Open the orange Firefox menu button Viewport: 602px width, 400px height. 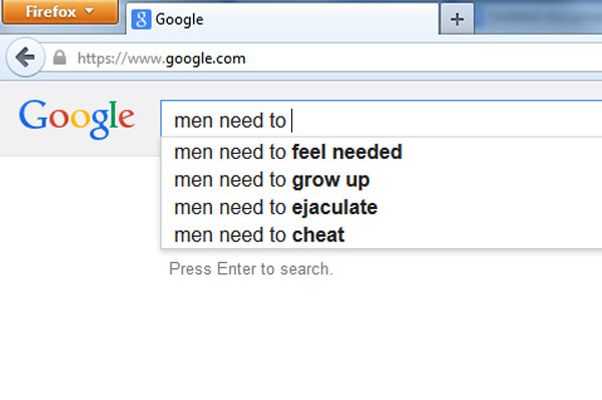(x=60, y=12)
